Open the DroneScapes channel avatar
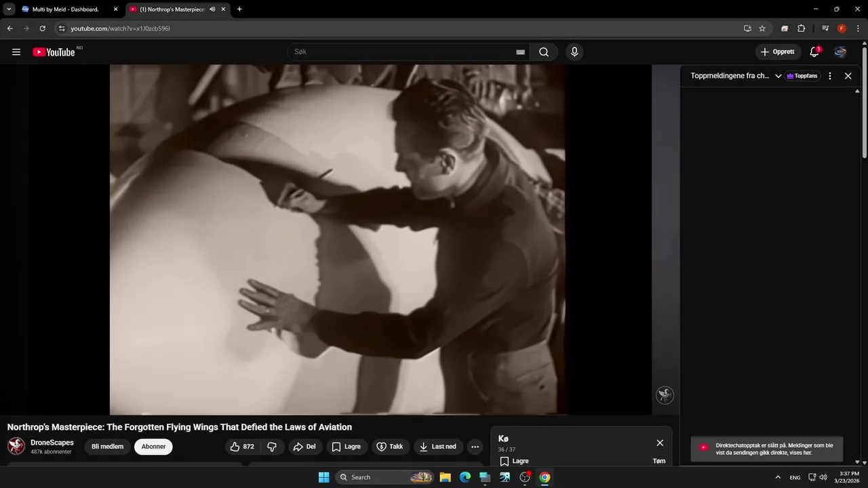Viewport: 868px width, 488px height. (x=16, y=446)
